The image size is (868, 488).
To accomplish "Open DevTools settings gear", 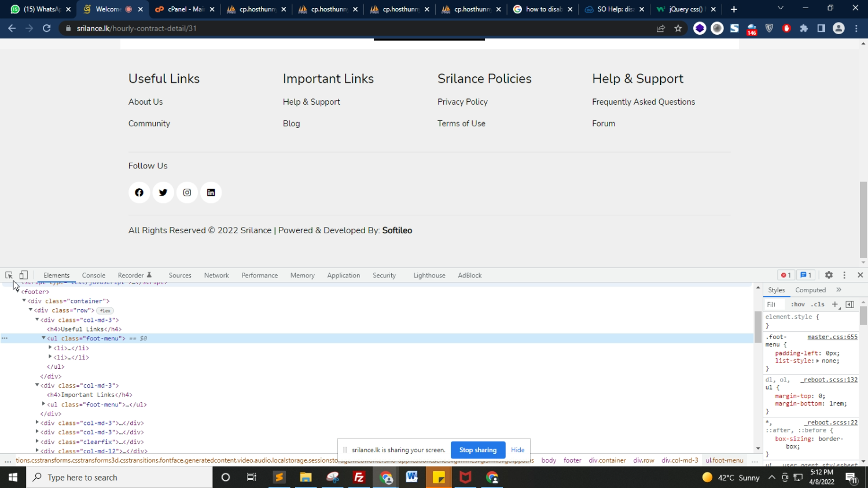I will click(x=829, y=276).
